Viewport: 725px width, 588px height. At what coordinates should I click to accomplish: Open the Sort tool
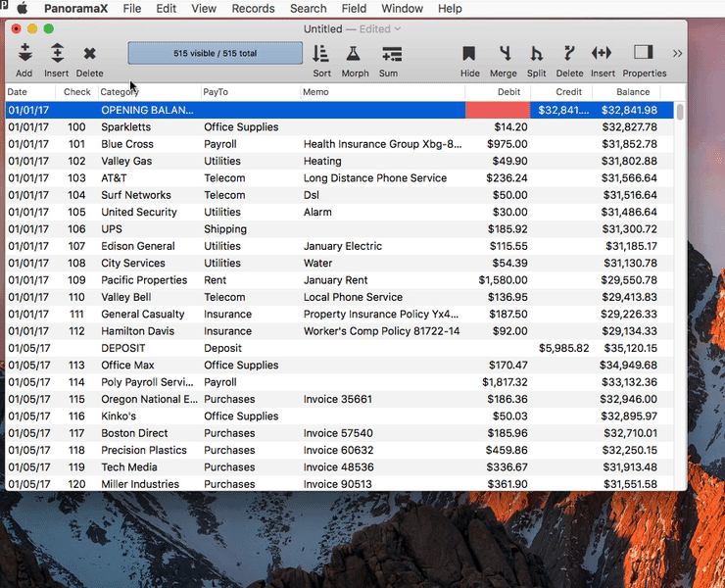coord(321,54)
